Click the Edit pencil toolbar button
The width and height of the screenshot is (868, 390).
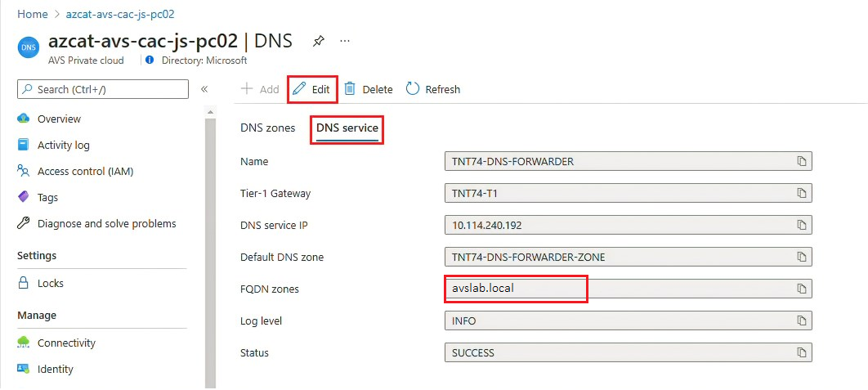click(x=311, y=89)
